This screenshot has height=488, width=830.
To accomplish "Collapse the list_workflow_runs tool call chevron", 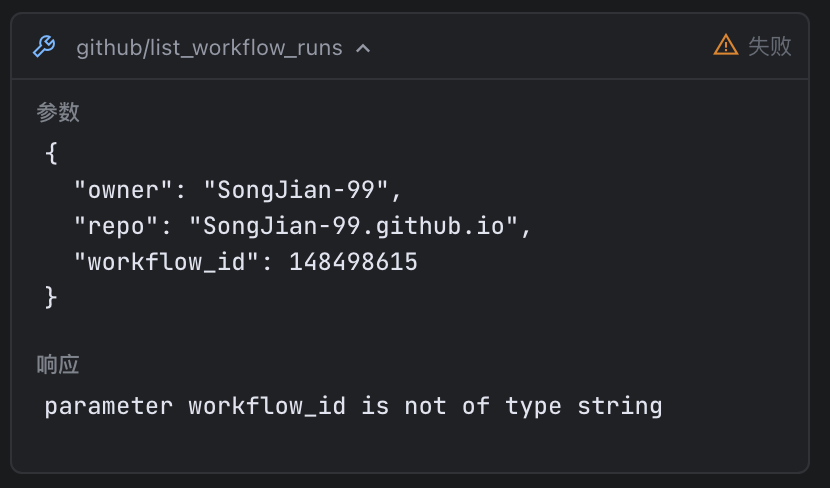I will (x=363, y=48).
